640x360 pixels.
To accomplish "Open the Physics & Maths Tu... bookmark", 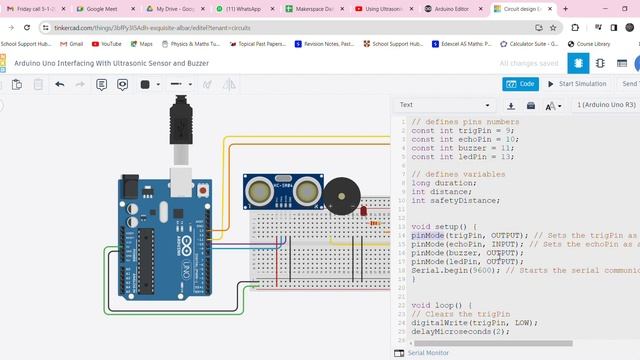I will (x=191, y=44).
